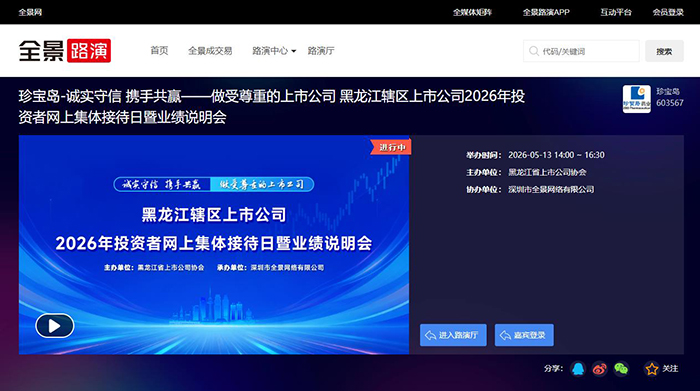Open 全景网 link in top bar

point(30,12)
